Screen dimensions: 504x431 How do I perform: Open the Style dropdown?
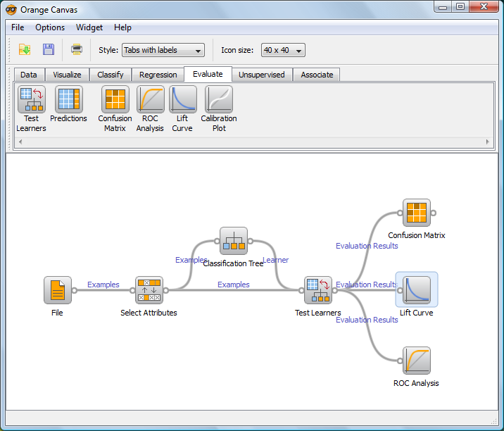coord(163,50)
